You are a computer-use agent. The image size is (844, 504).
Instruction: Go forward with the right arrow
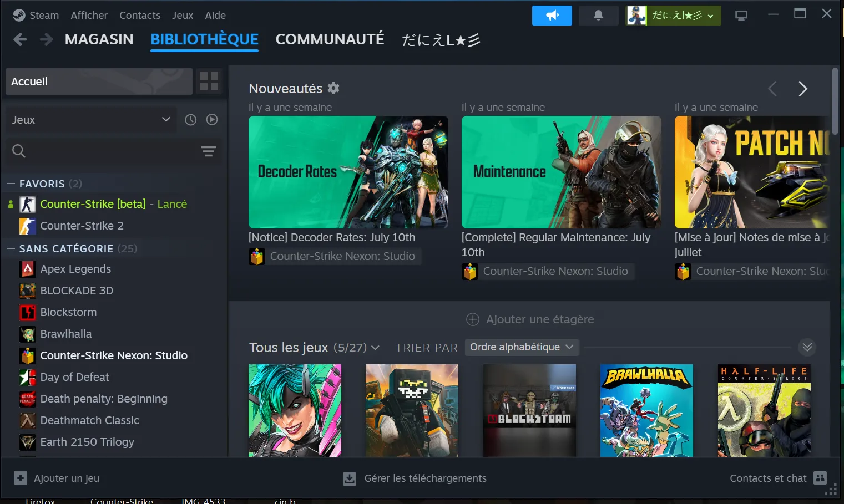tap(47, 39)
